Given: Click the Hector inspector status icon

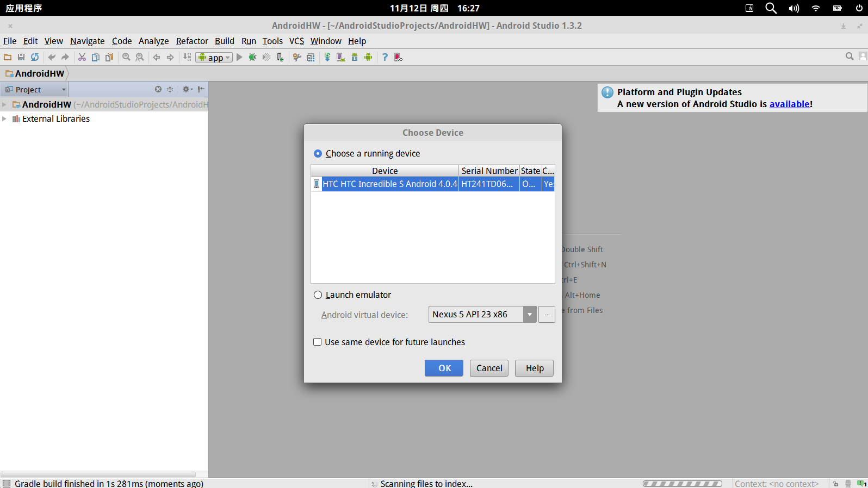Looking at the screenshot, I should tap(848, 484).
